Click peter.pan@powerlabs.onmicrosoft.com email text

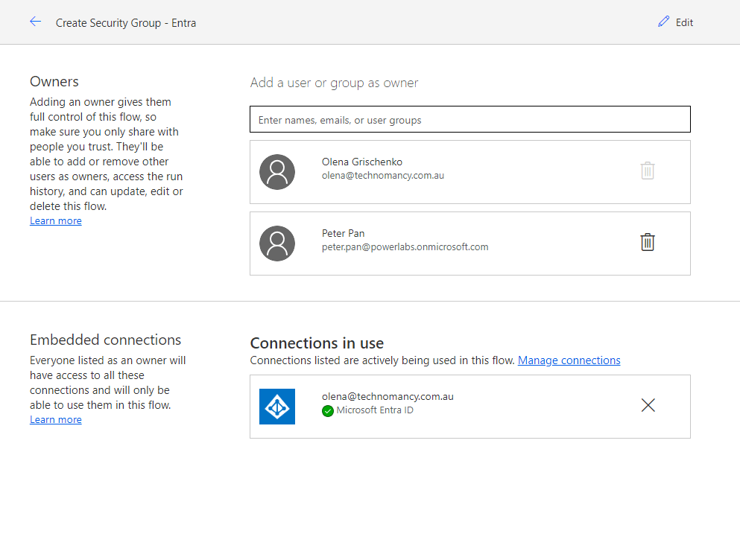(x=405, y=247)
